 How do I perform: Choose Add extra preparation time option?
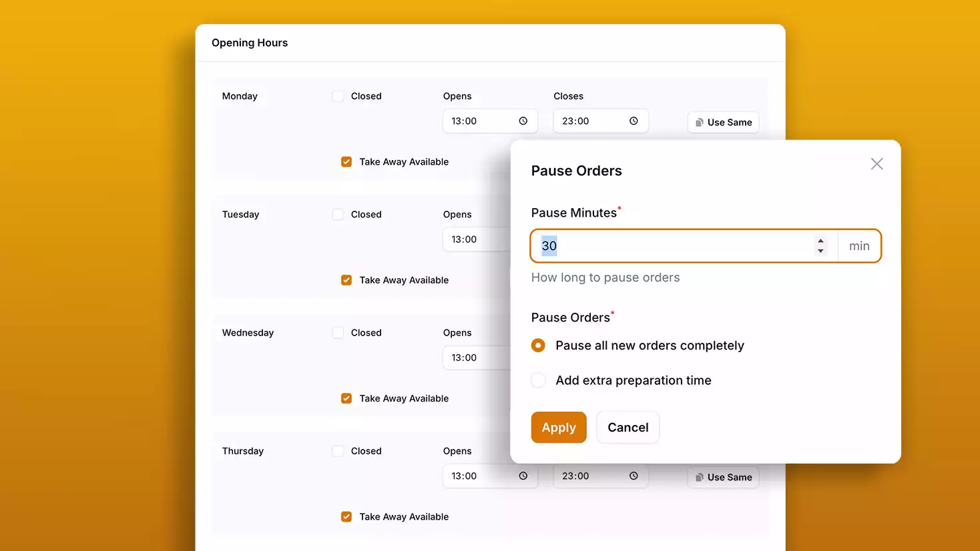point(538,381)
